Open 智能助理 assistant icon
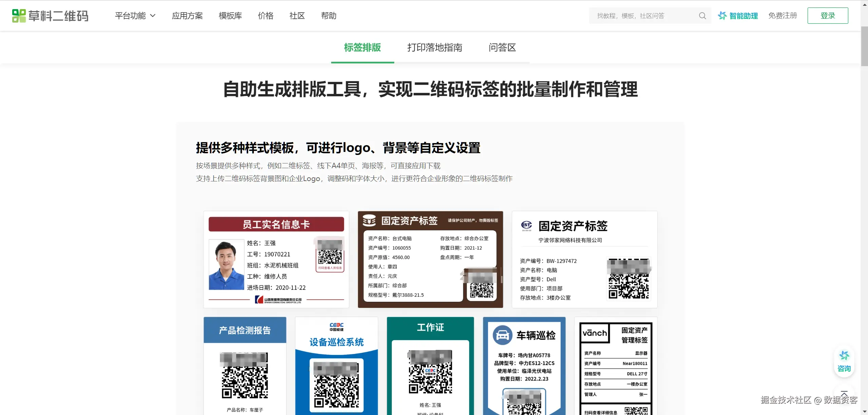This screenshot has width=868, height=415. (722, 16)
